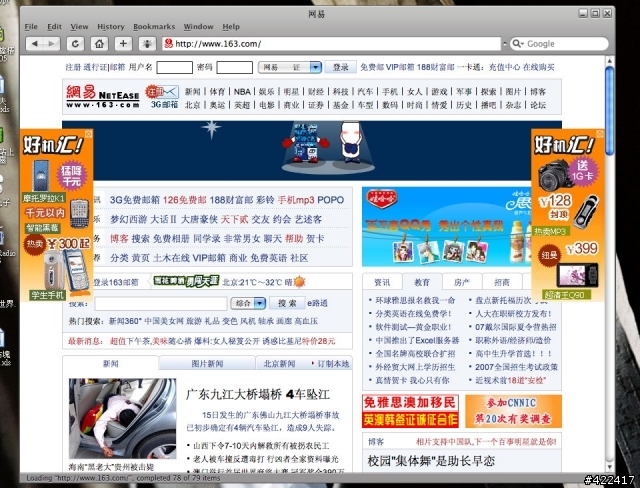Select the 新闻 news tab

pos(111,364)
